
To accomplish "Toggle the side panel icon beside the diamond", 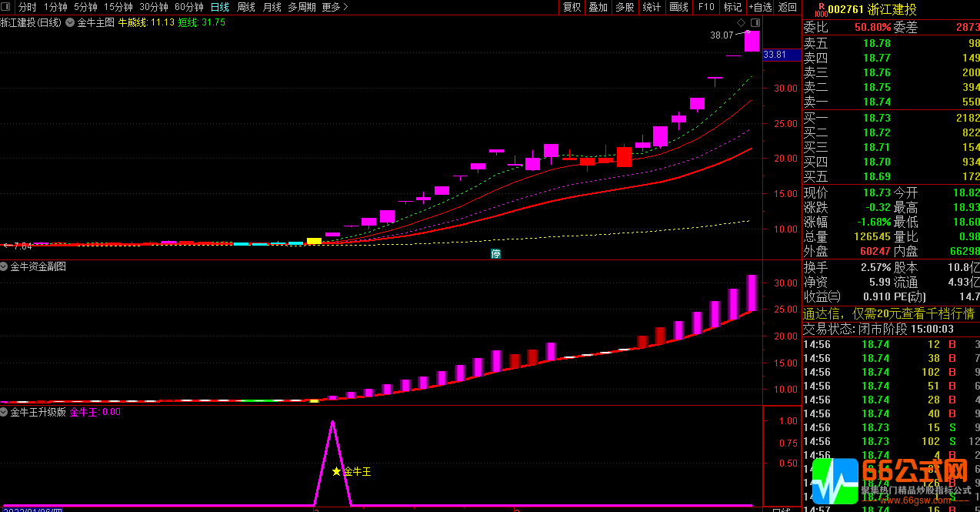I will (755, 22).
